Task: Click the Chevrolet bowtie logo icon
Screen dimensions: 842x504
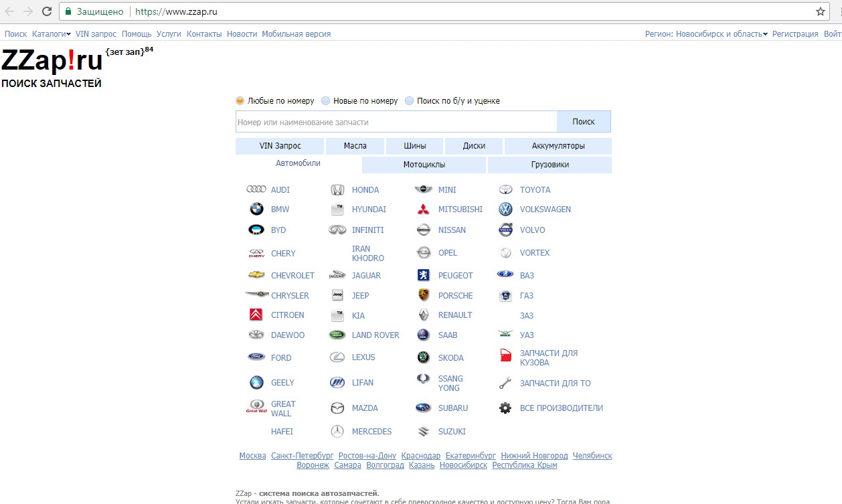Action: [256, 275]
